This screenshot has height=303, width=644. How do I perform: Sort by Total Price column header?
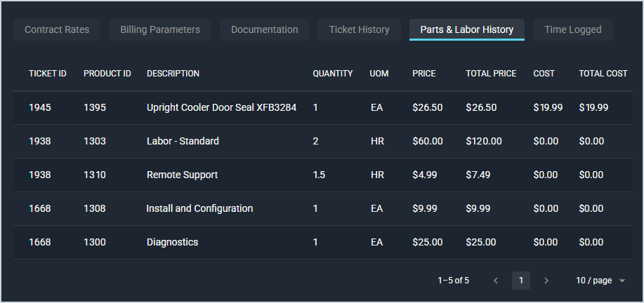pyautogui.click(x=491, y=74)
